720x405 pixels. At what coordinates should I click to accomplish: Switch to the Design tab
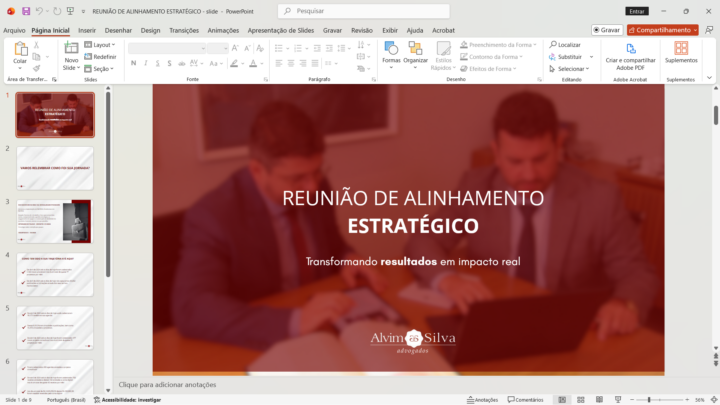tap(150, 30)
